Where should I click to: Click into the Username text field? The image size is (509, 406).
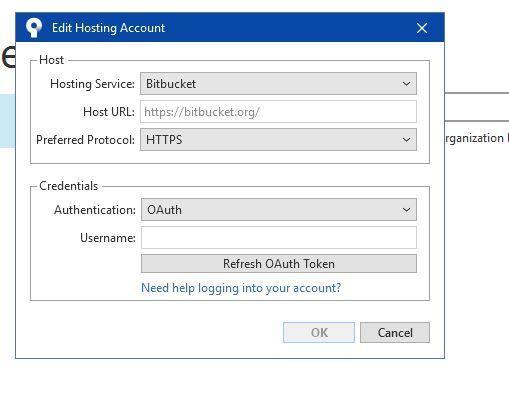pyautogui.click(x=279, y=238)
